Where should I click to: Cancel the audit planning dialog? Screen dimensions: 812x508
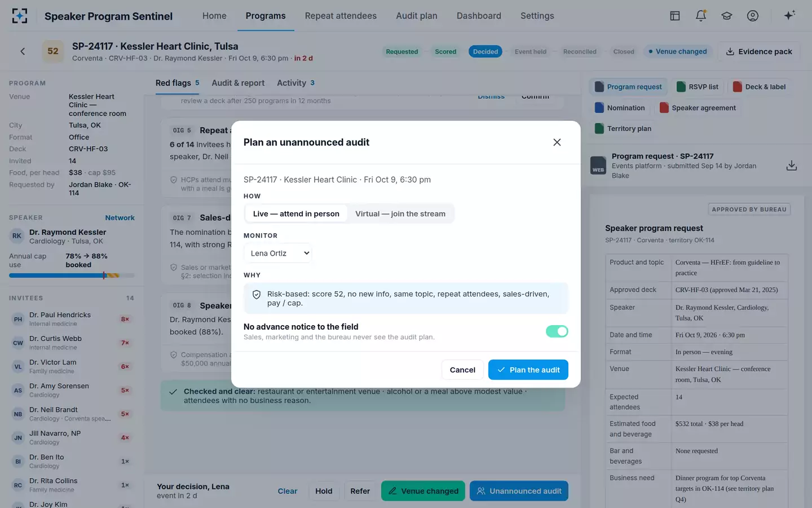(462, 370)
